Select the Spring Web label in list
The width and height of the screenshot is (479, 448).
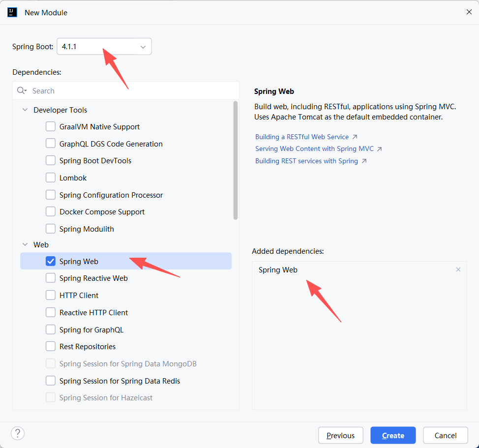point(79,262)
